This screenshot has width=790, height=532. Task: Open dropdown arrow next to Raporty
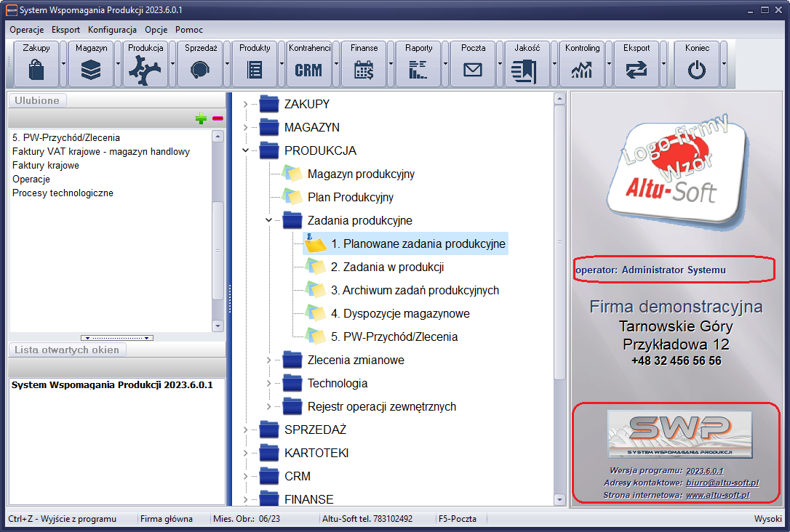click(x=446, y=64)
